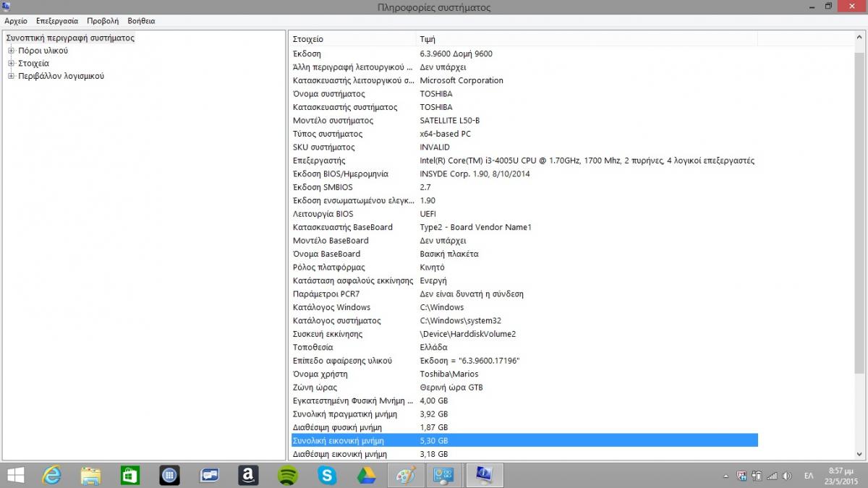Select the Παράμετροι PCR7 row
Image resolution: width=868 pixels, height=488 pixels.
click(524, 294)
